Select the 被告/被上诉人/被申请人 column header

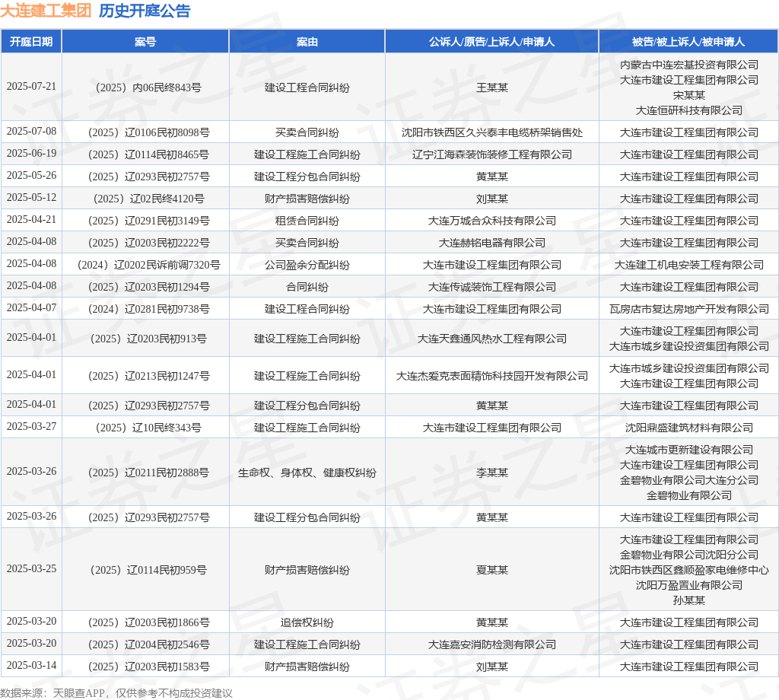688,42
